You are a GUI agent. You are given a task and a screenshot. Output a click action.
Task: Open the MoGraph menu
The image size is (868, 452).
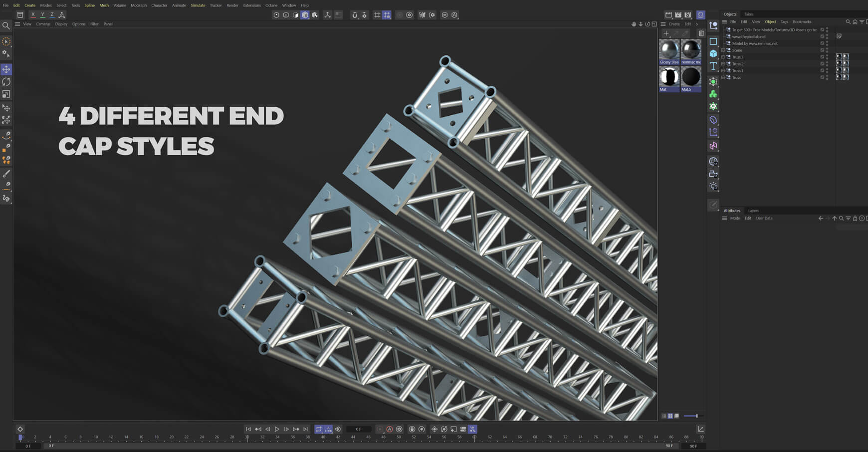click(139, 5)
